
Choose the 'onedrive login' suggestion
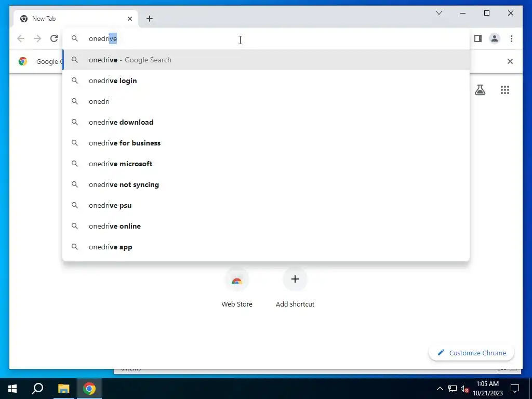(266, 81)
